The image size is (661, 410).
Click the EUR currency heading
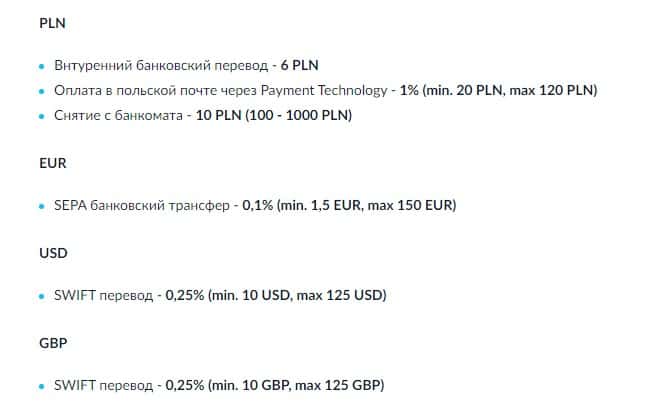pyautogui.click(x=52, y=160)
